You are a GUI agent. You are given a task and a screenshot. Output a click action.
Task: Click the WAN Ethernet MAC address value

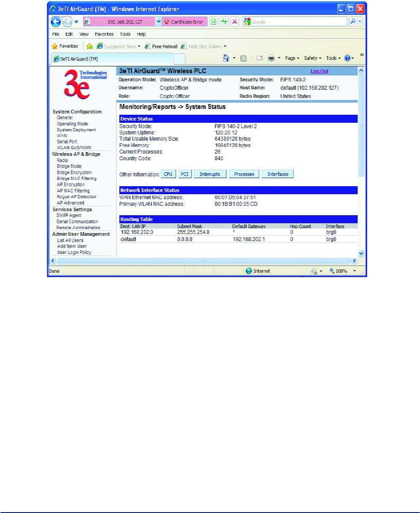click(x=235, y=197)
